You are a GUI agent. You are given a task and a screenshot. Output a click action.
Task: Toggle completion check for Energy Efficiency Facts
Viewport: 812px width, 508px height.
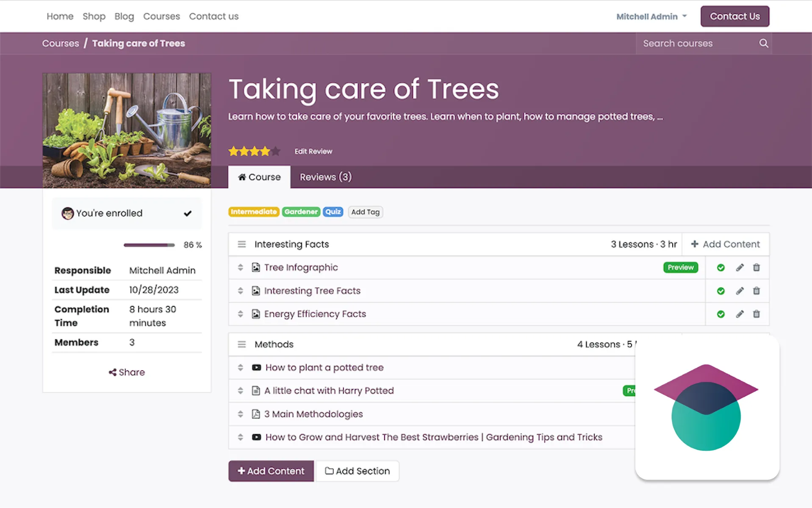pos(721,314)
